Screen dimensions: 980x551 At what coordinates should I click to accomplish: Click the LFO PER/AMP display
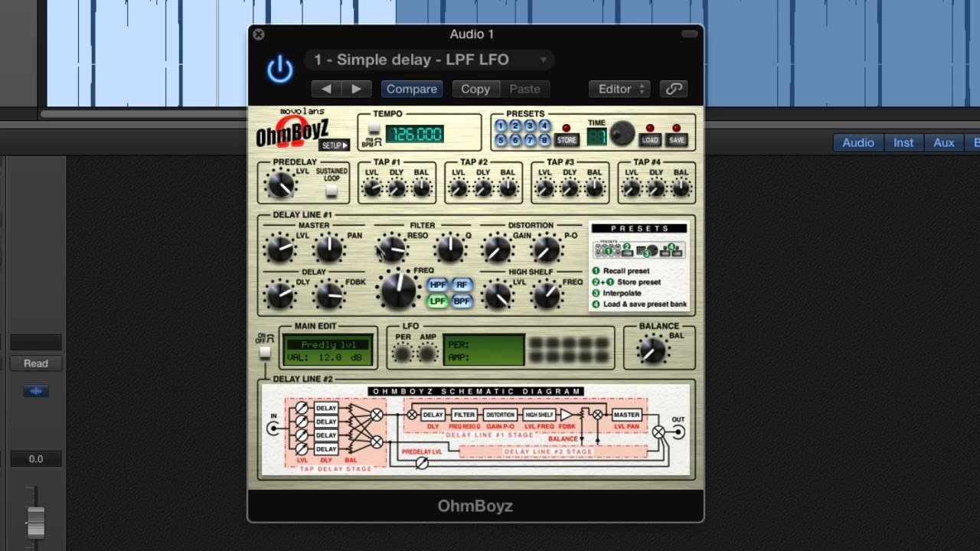[484, 350]
